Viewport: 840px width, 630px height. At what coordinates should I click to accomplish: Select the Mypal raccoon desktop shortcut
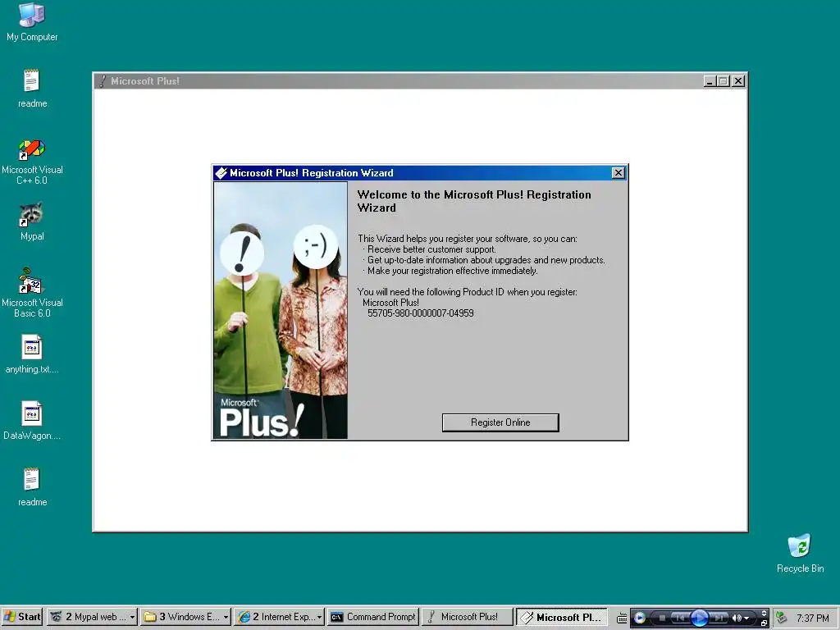[32, 221]
